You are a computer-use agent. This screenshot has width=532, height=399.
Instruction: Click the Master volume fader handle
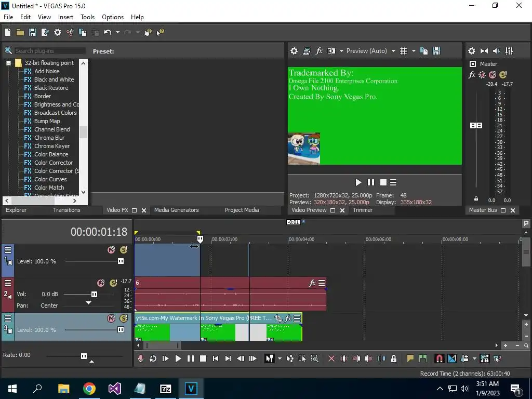476,126
